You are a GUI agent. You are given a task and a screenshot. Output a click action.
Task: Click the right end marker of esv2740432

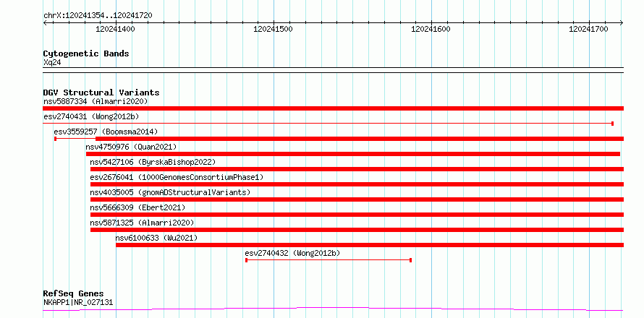pos(411,260)
